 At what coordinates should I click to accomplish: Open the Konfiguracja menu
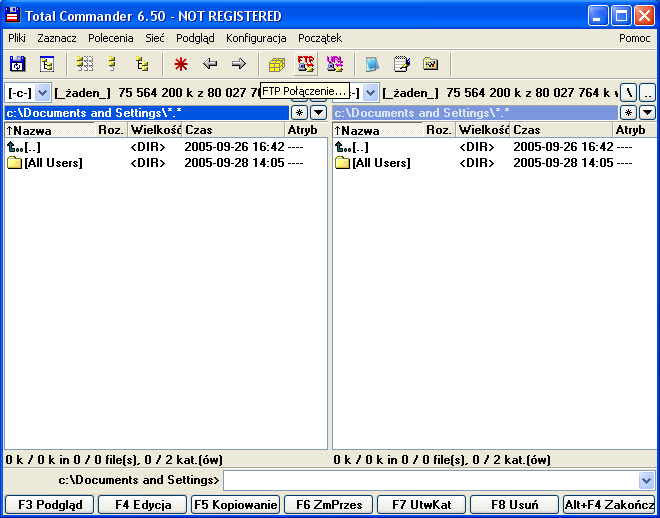pos(256,38)
